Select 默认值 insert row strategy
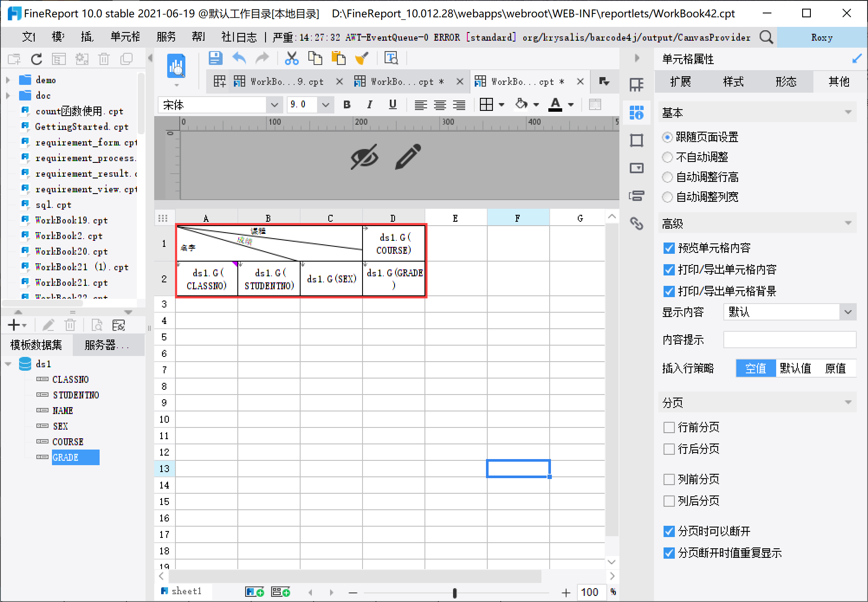 tap(795, 369)
